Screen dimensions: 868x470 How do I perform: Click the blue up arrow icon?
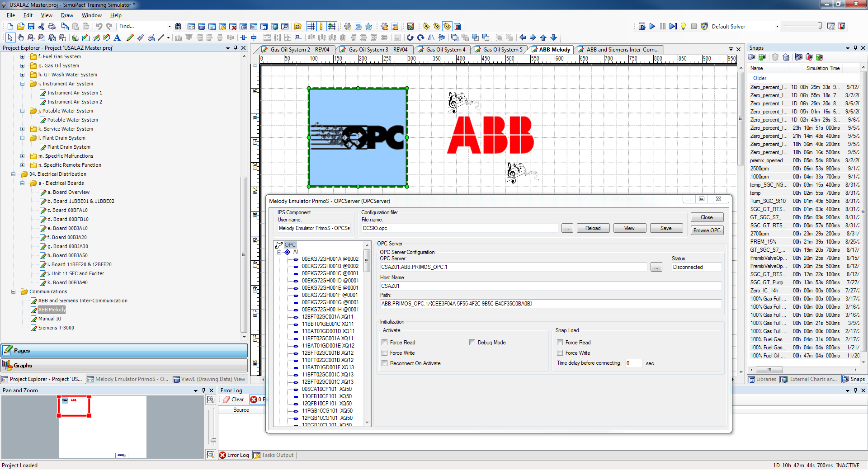[543, 38]
